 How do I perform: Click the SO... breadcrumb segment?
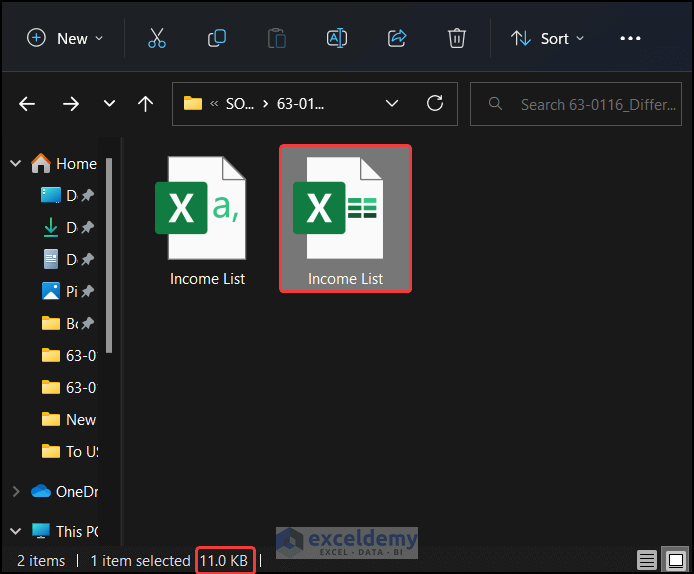pos(240,104)
